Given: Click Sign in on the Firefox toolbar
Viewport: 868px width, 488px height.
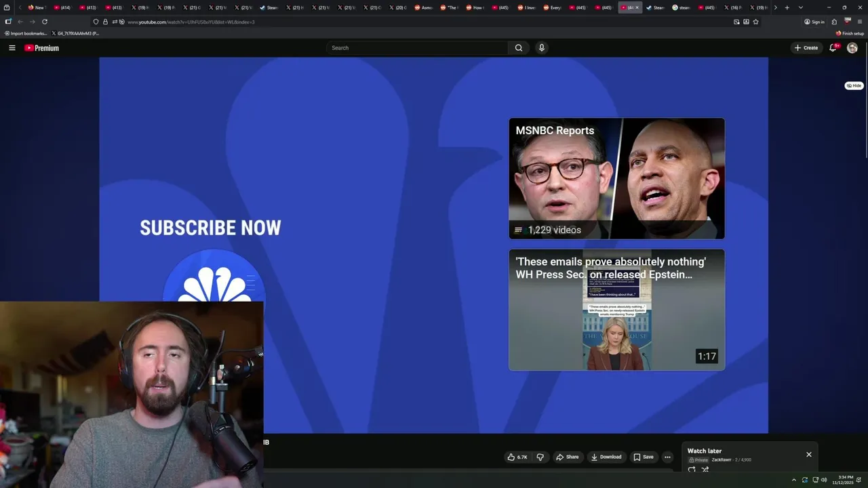Looking at the screenshot, I should tap(814, 22).
